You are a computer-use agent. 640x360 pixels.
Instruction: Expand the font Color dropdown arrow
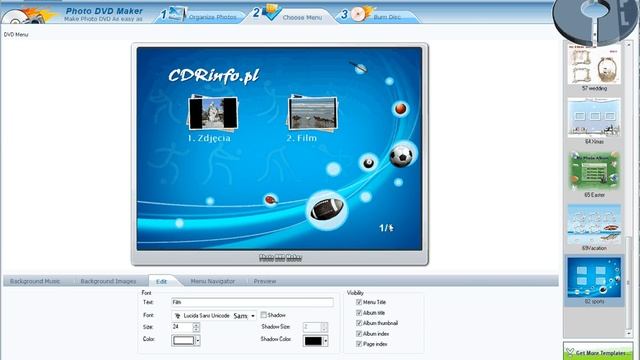198,340
